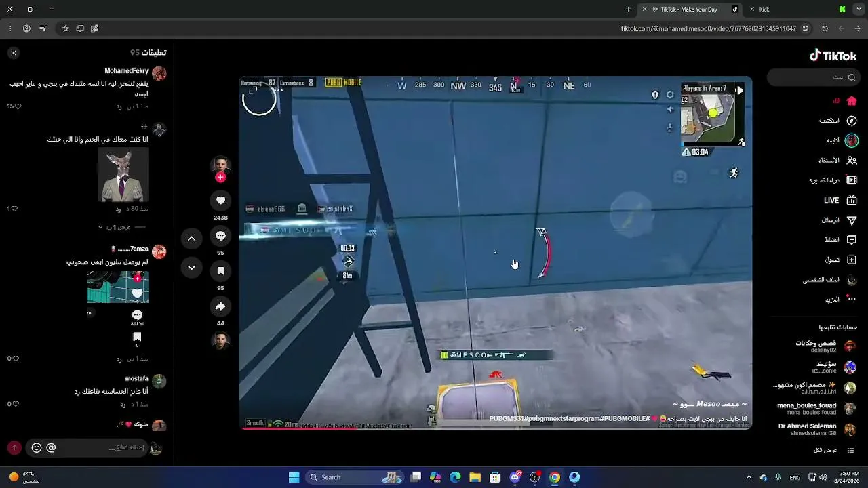The width and height of the screenshot is (868, 488).
Task: Open the Friends icon in sidebar
Action: (x=852, y=161)
